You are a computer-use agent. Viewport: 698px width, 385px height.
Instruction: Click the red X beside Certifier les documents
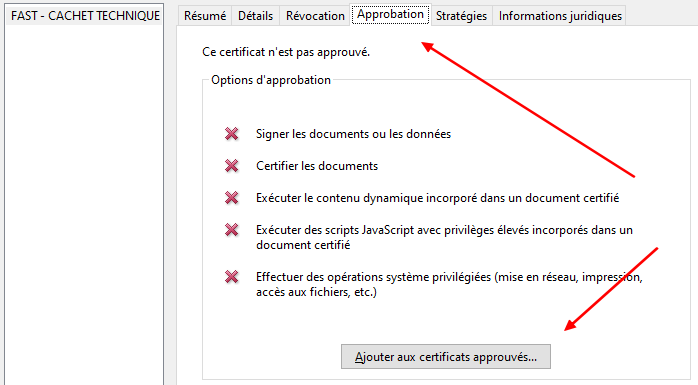click(x=231, y=166)
